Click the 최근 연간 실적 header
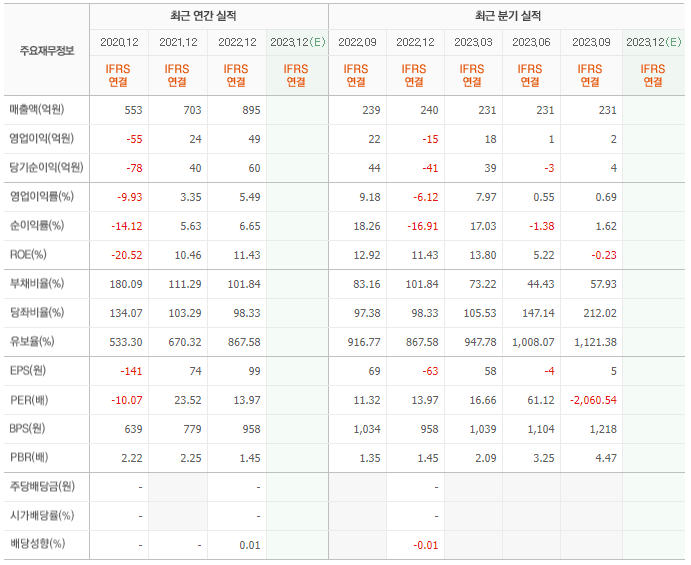This screenshot has height=565, width=691. 203,16
